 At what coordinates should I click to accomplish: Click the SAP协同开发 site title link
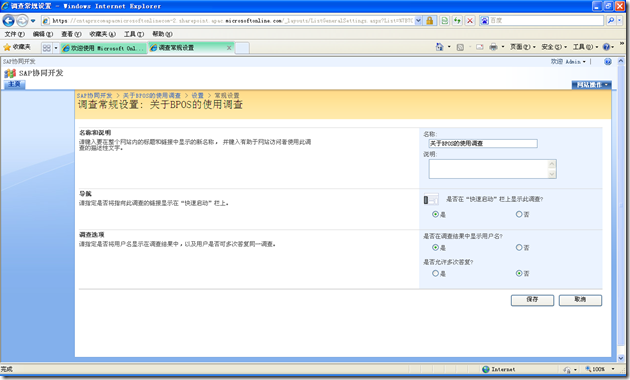click(41, 73)
